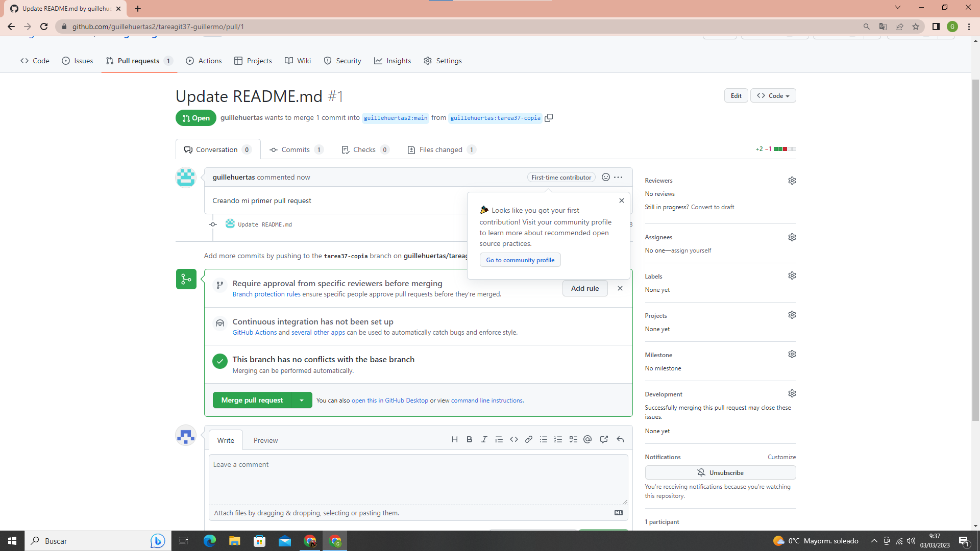Click Convert to draft under Reviewers

point(712,207)
